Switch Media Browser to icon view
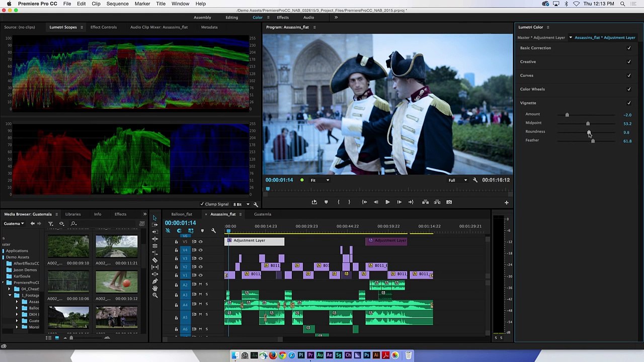644x362 pixels. (57, 337)
